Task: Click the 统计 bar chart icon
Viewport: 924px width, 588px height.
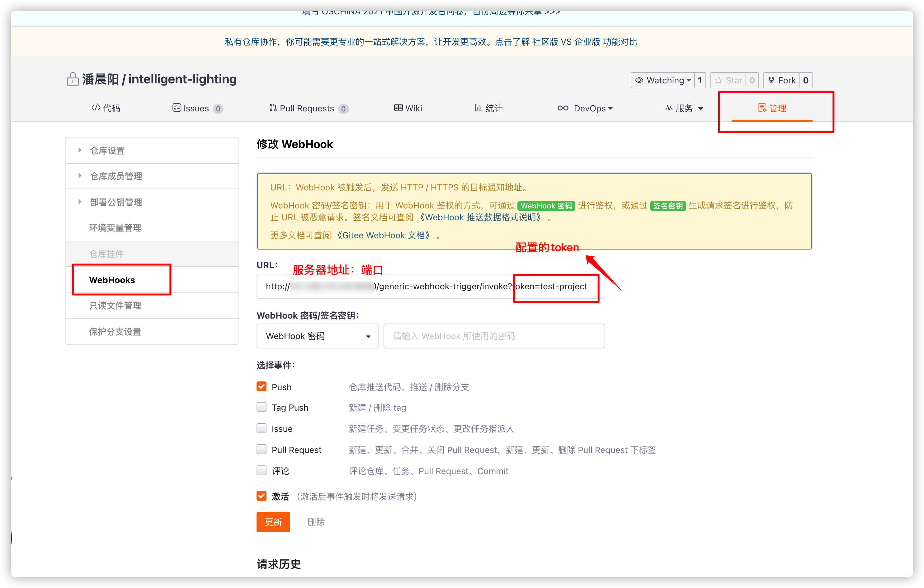Action: pyautogui.click(x=478, y=108)
